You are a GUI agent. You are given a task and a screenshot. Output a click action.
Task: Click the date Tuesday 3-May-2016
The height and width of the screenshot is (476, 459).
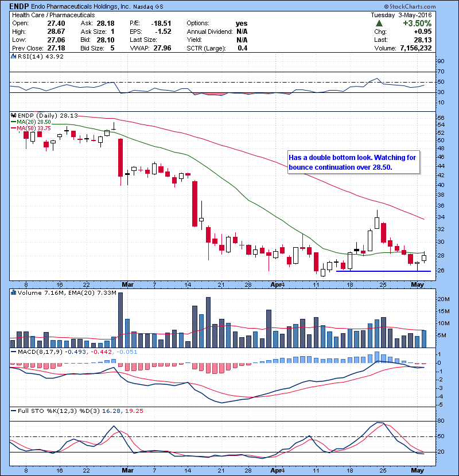tap(401, 15)
